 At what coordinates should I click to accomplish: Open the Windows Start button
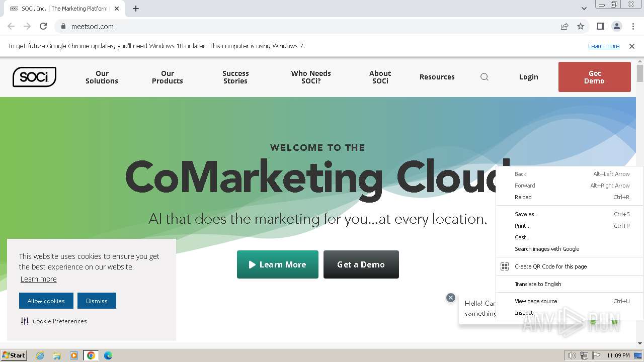[x=14, y=355]
